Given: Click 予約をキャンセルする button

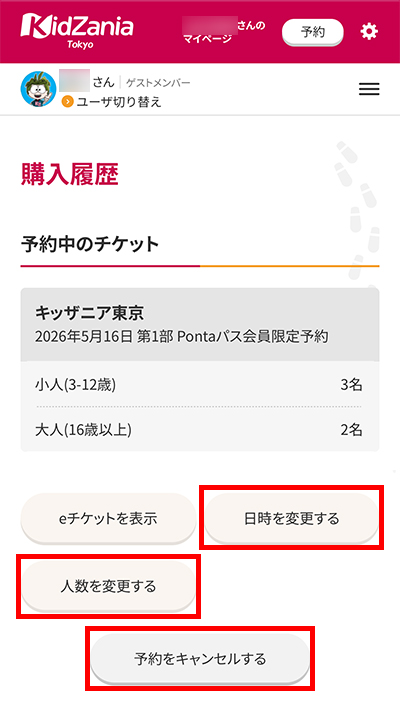Looking at the screenshot, I should pyautogui.click(x=200, y=659).
